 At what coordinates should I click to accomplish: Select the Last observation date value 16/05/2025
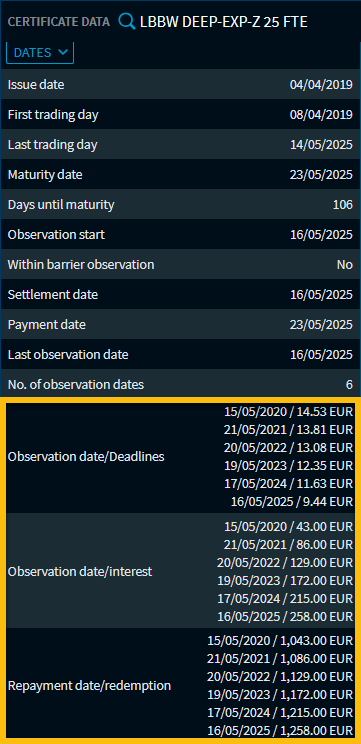click(x=322, y=354)
